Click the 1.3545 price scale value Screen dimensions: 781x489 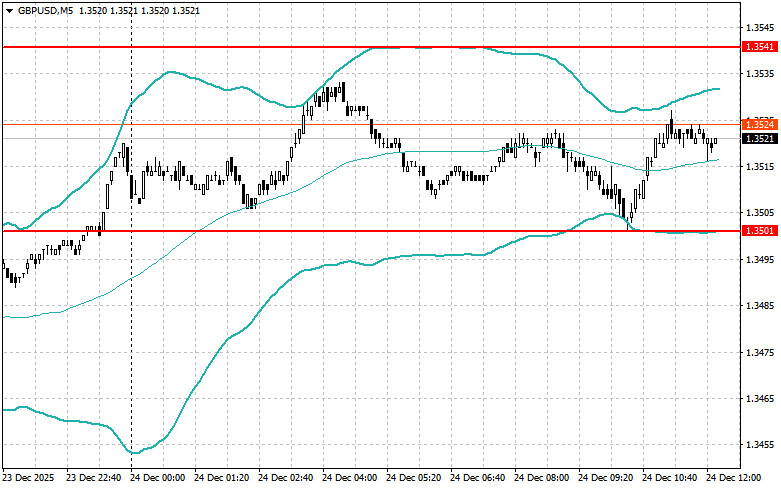coord(760,27)
